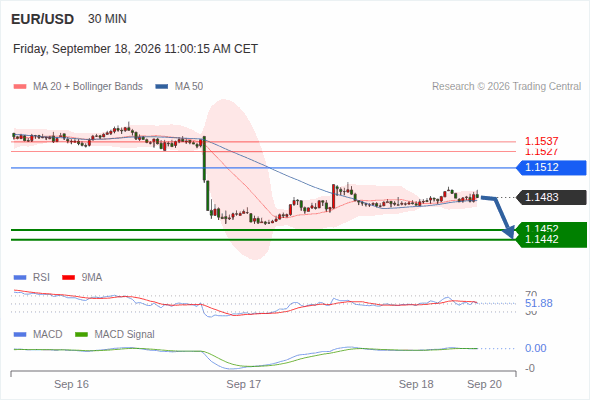This screenshot has height=400, width=590.
Task: Click the green MACD Signal legend swatch
Action: (x=81, y=335)
